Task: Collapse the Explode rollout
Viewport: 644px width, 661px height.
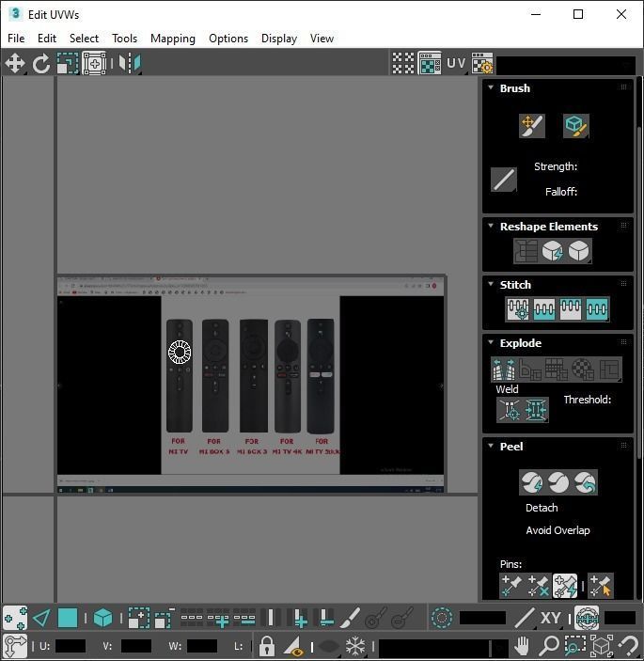Action: [x=491, y=342]
